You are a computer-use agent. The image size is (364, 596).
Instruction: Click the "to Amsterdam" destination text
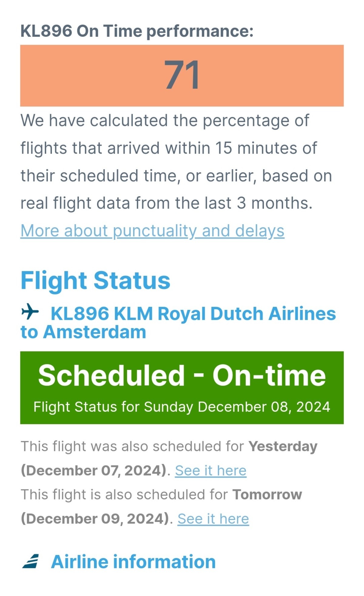pos(83,332)
